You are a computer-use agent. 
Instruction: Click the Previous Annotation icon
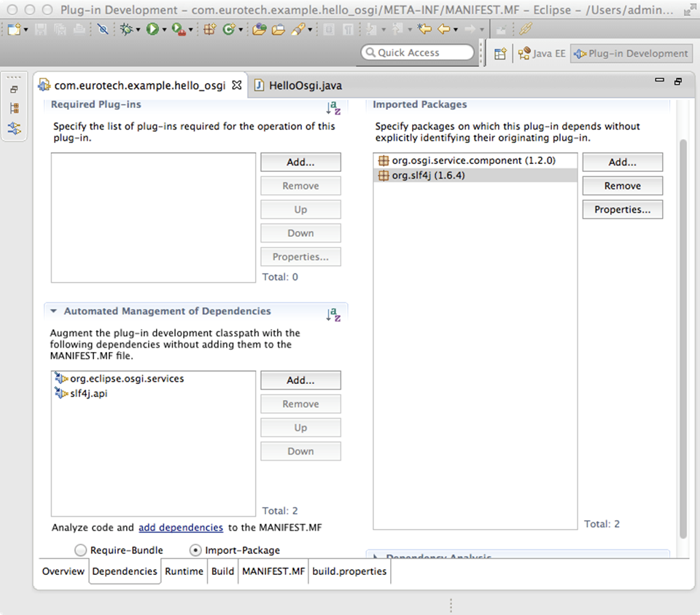point(397,29)
